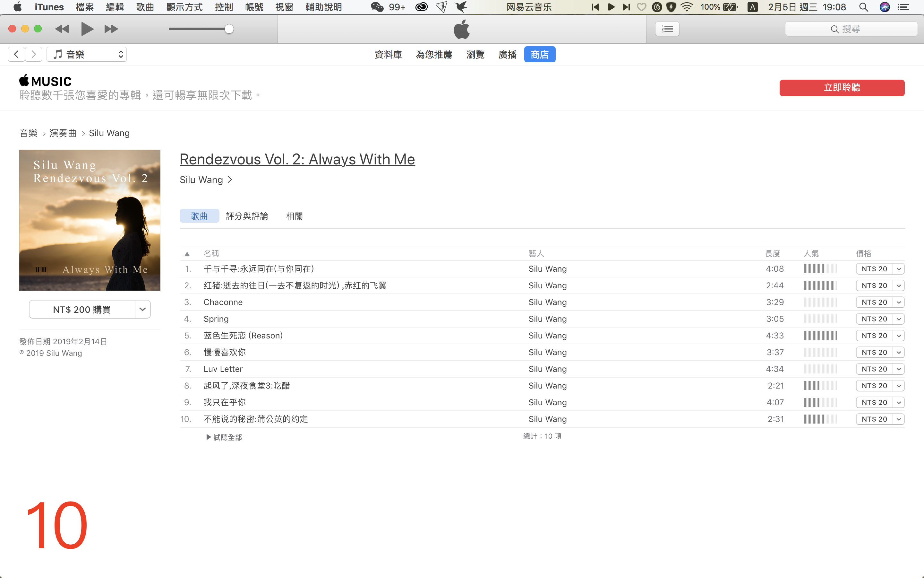Expand options arrow for Chaconne
Screen dimensions: 924x578
tap(899, 302)
